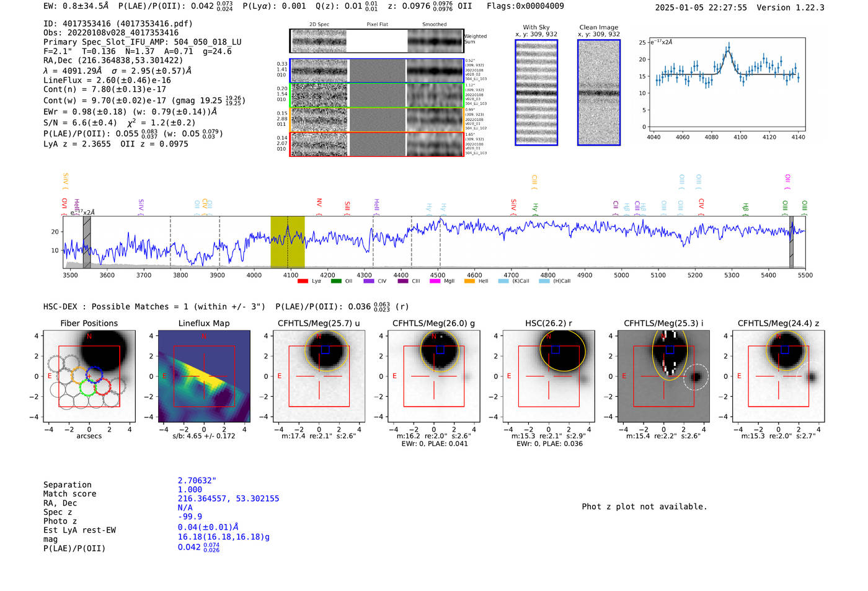The height and width of the screenshot is (591, 868).
Task: Click the red Lyα legend swatch
Action: tap(303, 281)
